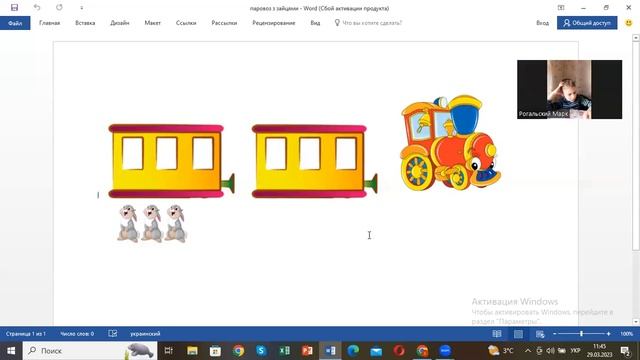Open Task View from the taskbar
640x360 pixels.
tap(169, 351)
